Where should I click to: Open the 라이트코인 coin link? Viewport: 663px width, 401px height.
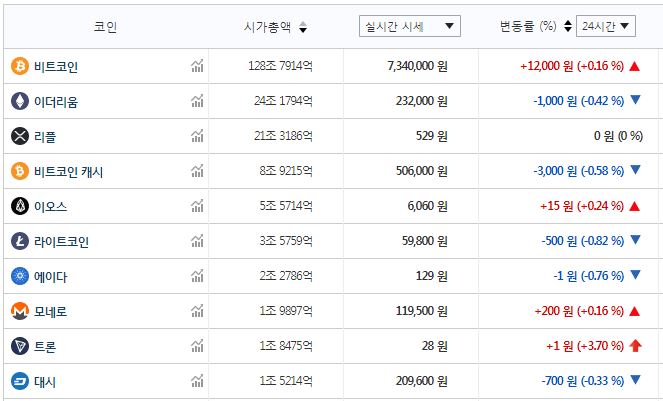(62, 241)
